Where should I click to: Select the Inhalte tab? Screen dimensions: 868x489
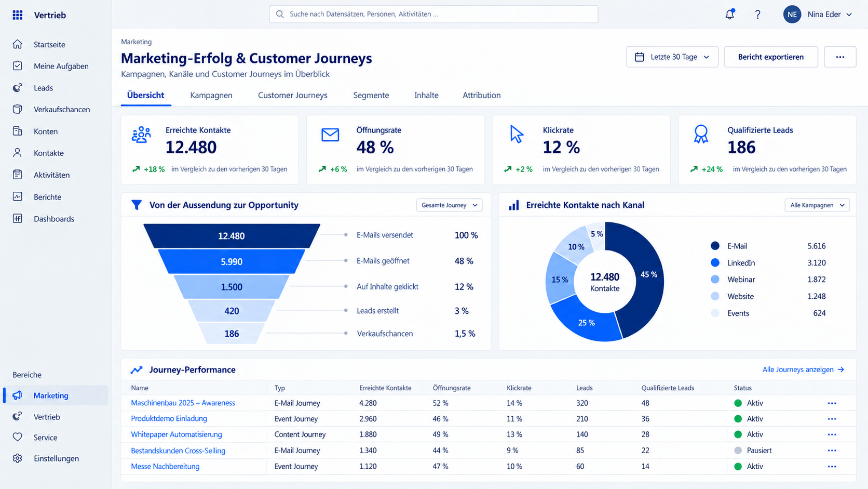[426, 95]
